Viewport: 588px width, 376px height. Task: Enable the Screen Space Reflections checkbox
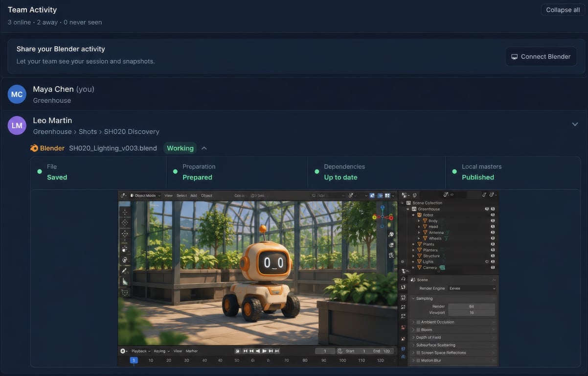pos(418,352)
